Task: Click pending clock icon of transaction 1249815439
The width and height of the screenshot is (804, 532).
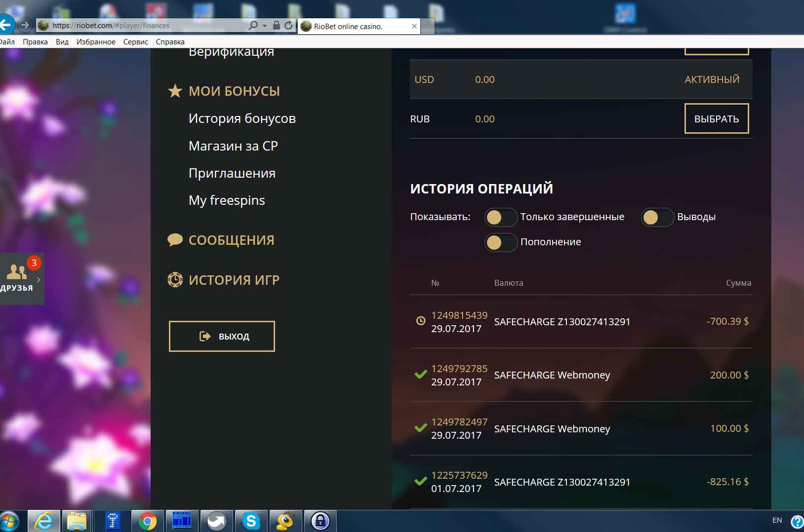Action: point(421,321)
